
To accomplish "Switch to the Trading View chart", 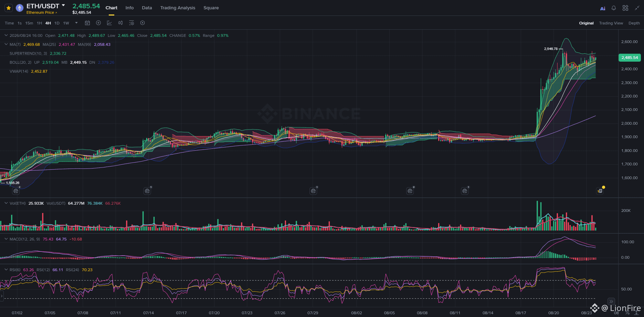I will point(611,23).
